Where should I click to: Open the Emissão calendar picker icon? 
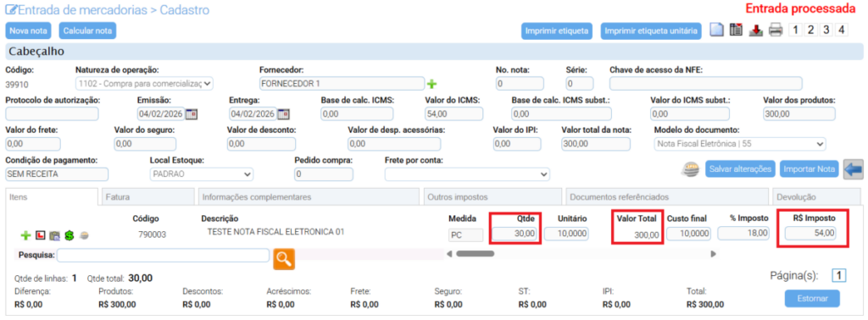pyautogui.click(x=192, y=114)
